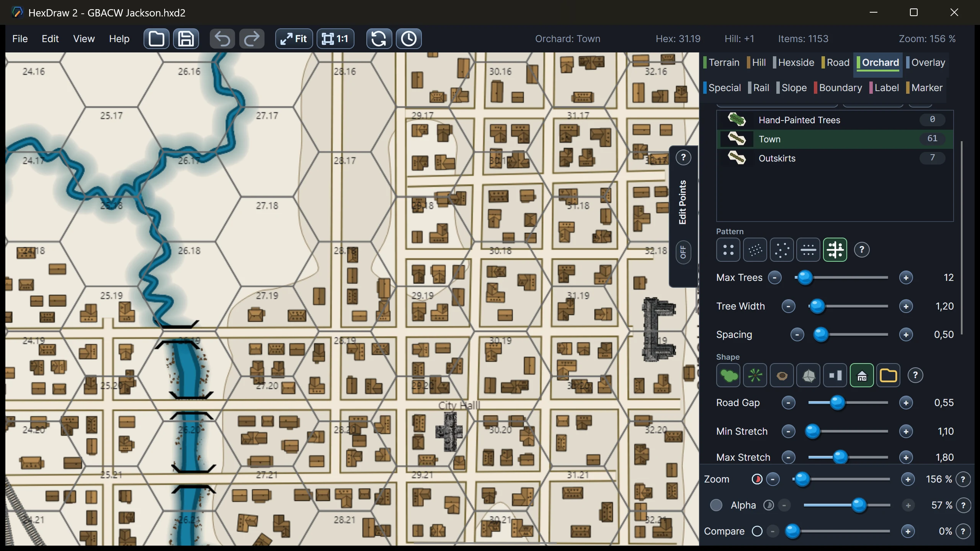Open the View menu
Image resolution: width=980 pixels, height=551 pixels.
point(84,39)
